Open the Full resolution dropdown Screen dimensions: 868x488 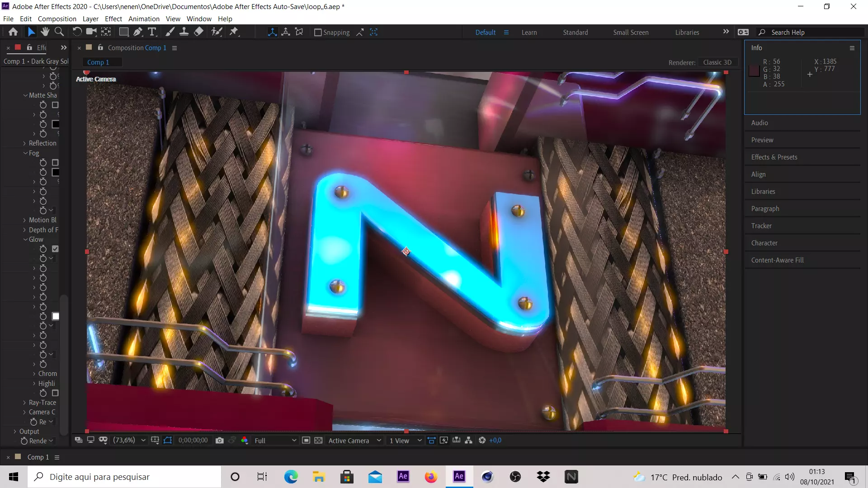(x=275, y=440)
